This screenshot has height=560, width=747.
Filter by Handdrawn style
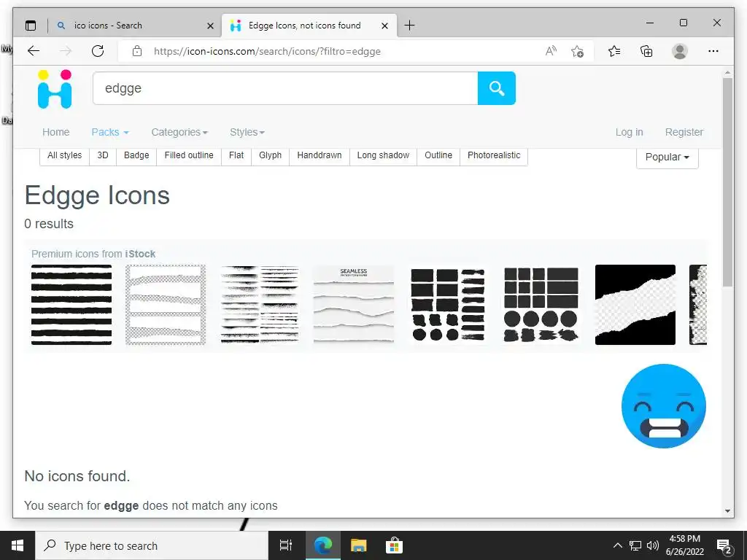[x=320, y=155]
